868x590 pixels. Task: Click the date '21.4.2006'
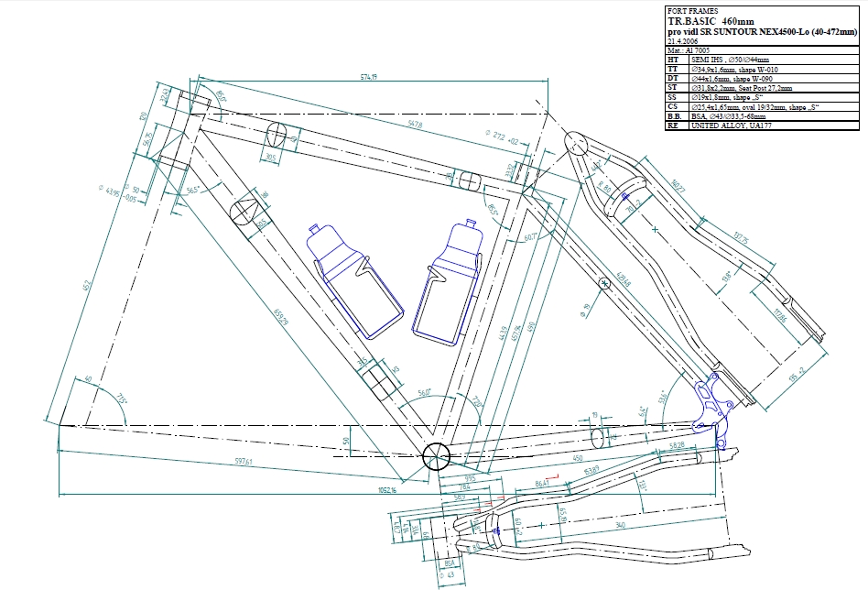point(682,41)
